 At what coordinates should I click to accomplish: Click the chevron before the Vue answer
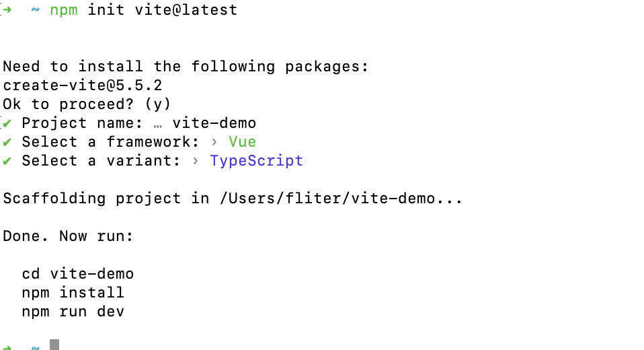(214, 142)
